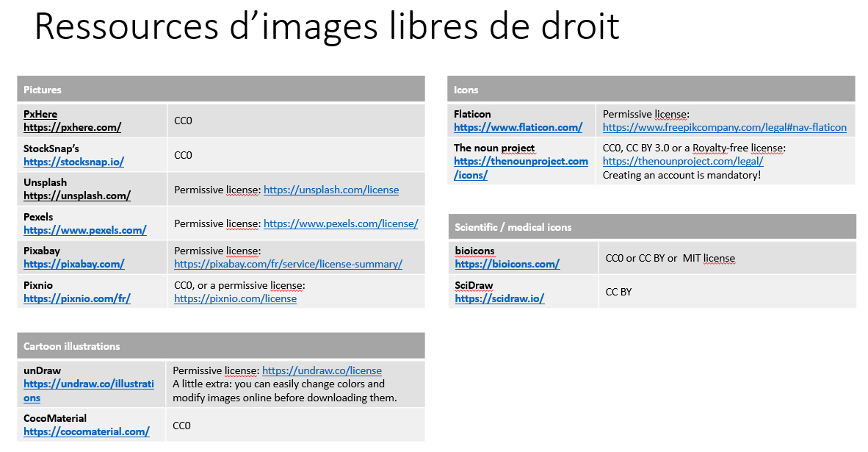
Task: Click 'A little extra: you can easily change colors' text
Action: pyautogui.click(x=278, y=384)
